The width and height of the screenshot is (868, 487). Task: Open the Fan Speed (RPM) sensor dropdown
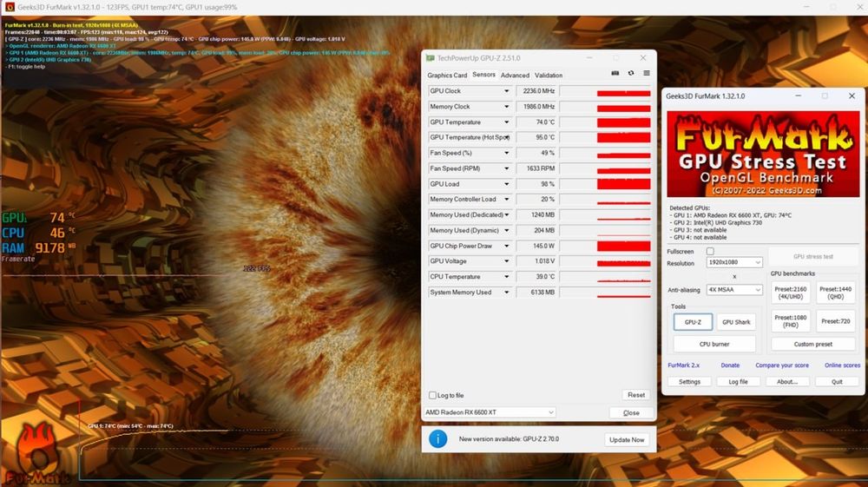point(506,168)
